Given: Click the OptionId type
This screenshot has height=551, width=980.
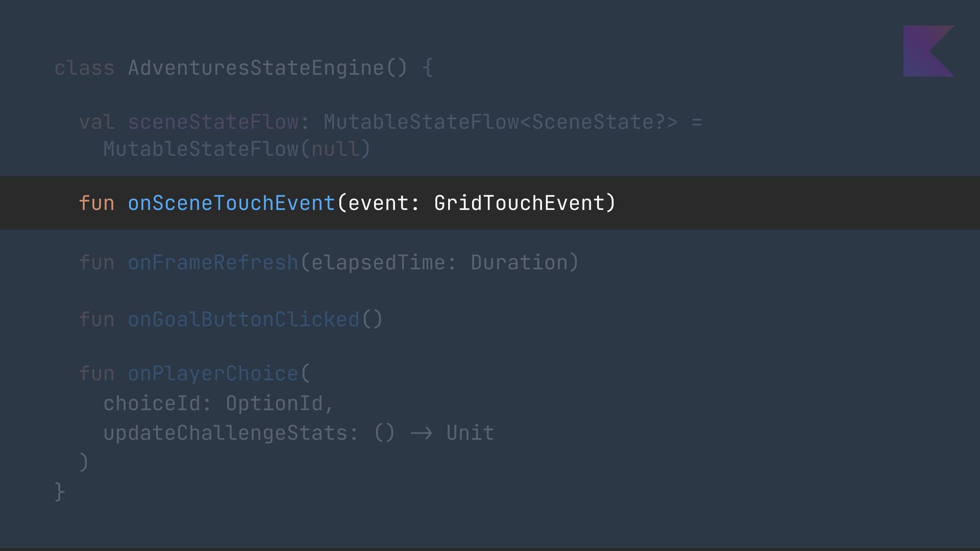Looking at the screenshot, I should point(274,404).
